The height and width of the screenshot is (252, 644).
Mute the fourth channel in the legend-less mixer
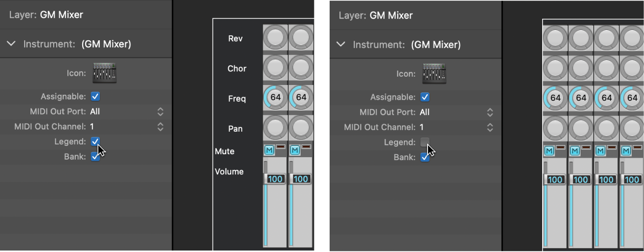coord(626,150)
